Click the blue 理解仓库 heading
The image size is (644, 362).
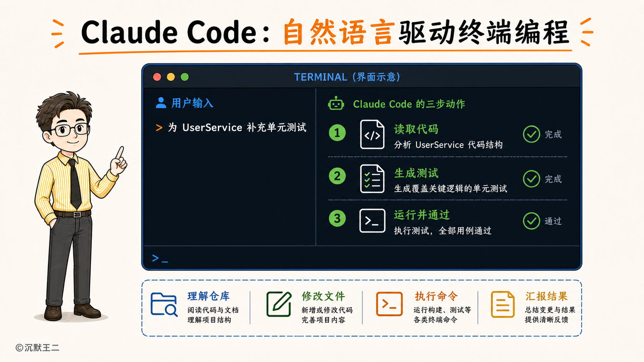208,296
